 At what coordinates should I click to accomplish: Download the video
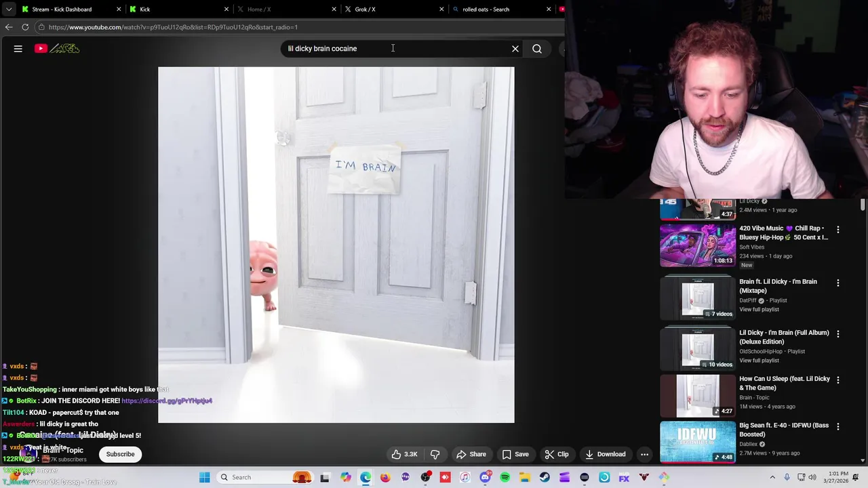pos(606,454)
